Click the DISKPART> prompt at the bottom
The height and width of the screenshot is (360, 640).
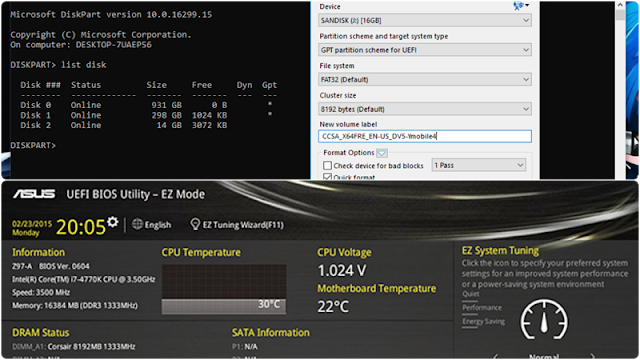pyautogui.click(x=33, y=145)
